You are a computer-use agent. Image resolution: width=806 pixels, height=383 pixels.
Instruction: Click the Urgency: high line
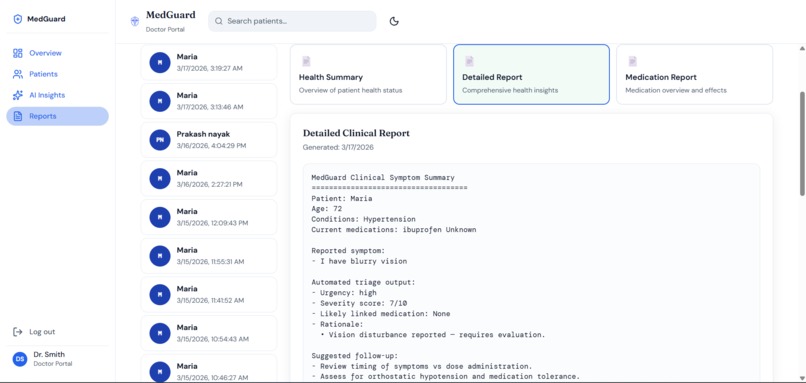coord(344,293)
